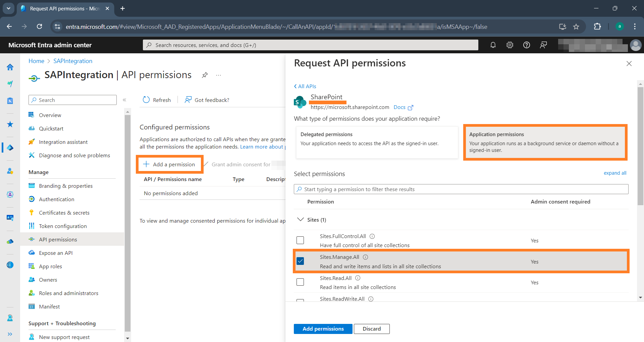Viewport: 644px width, 342px height.
Task: Select API permissions menu item
Action: coord(72,239)
